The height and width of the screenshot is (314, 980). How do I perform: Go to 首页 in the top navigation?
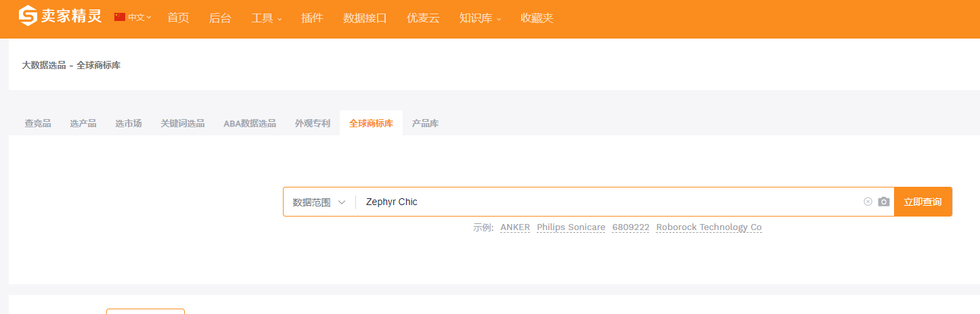coord(178,18)
